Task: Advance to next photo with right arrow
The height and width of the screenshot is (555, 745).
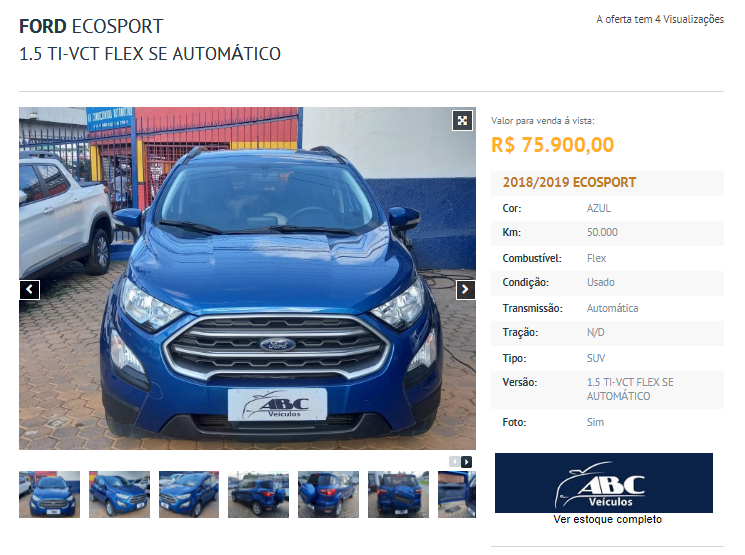Action: (465, 289)
